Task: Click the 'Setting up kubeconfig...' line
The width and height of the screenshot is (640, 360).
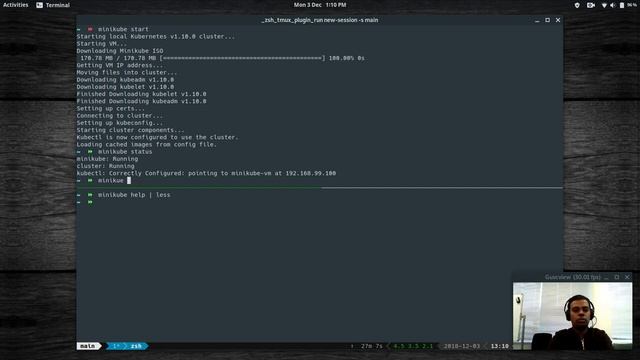Action: coord(120,123)
